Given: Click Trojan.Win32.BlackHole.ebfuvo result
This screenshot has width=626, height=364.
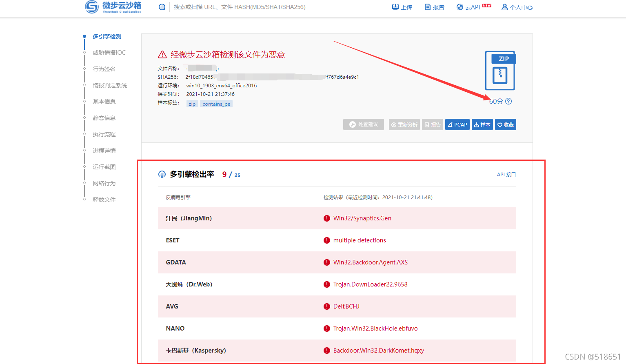Looking at the screenshot, I should pos(375,328).
